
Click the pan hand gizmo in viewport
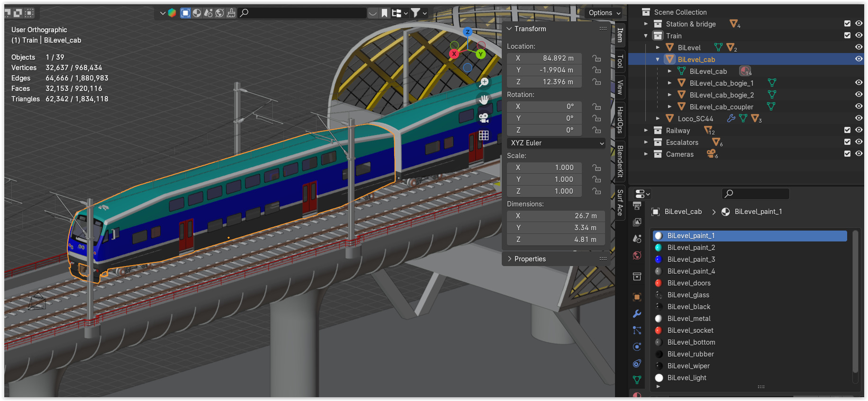[x=484, y=100]
